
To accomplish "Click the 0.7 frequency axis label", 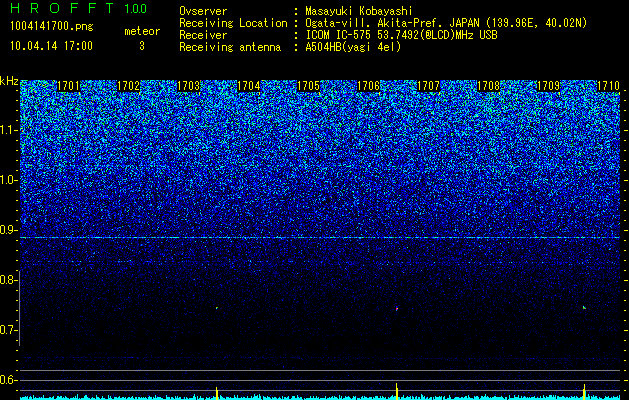I will [x=7, y=330].
